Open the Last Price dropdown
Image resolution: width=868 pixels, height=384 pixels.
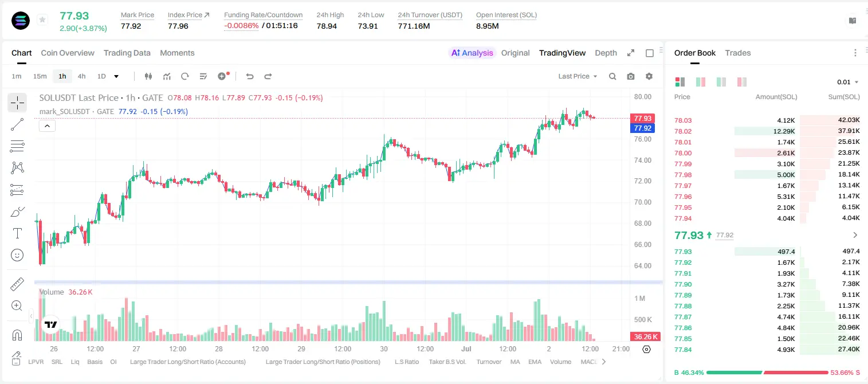pyautogui.click(x=578, y=76)
